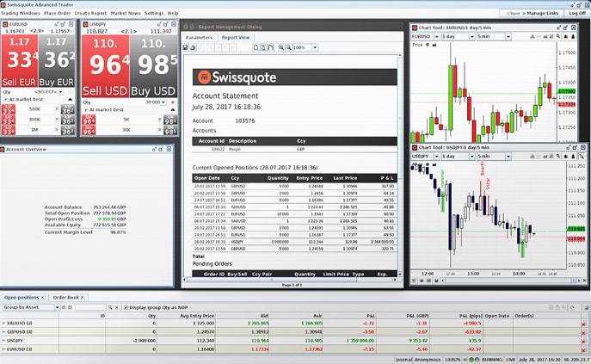Open Help menu
This screenshot has width=591, height=364.
[173, 13]
